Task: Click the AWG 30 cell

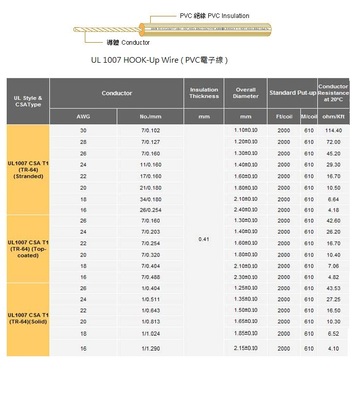Action: click(x=83, y=130)
